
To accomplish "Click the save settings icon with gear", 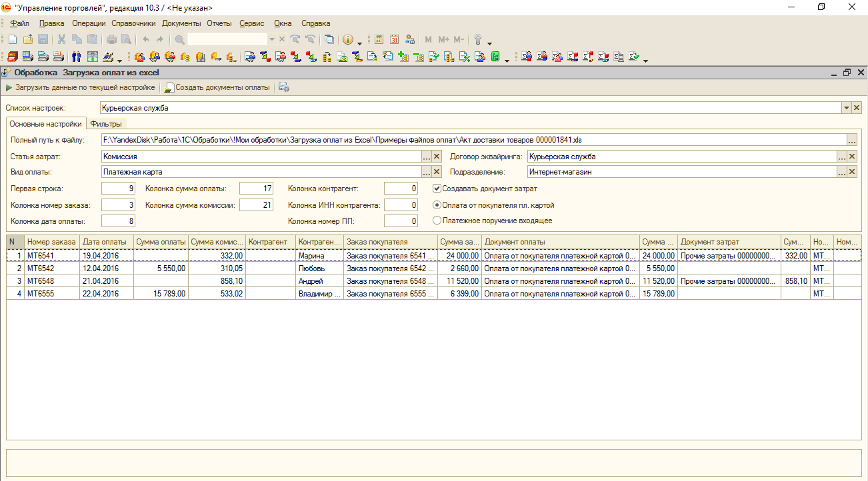I will tap(284, 87).
